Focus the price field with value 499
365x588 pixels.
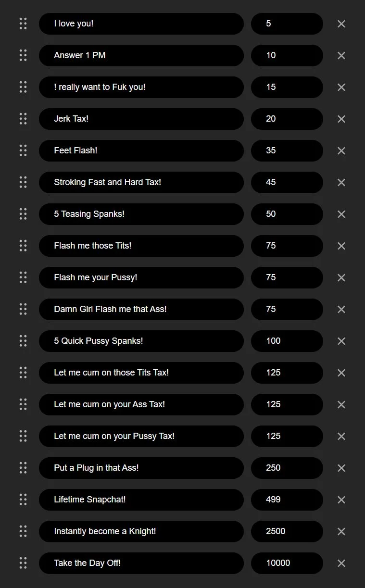[x=287, y=500]
